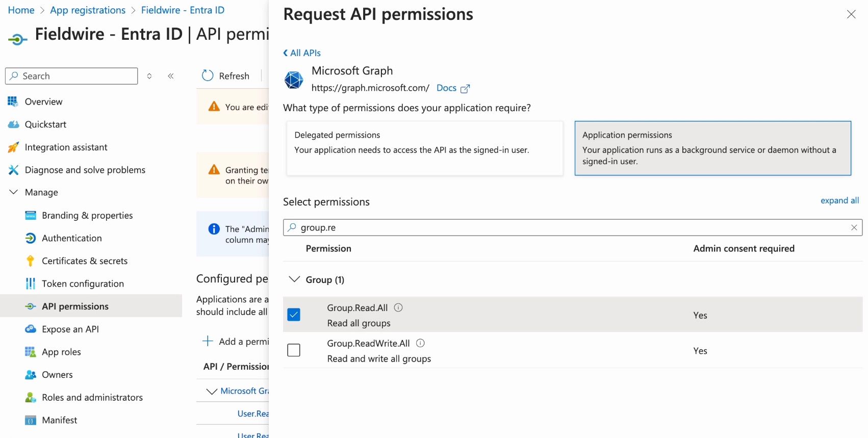The width and height of the screenshot is (868, 438).
Task: Go to Home breadcrumb
Action: click(x=21, y=10)
